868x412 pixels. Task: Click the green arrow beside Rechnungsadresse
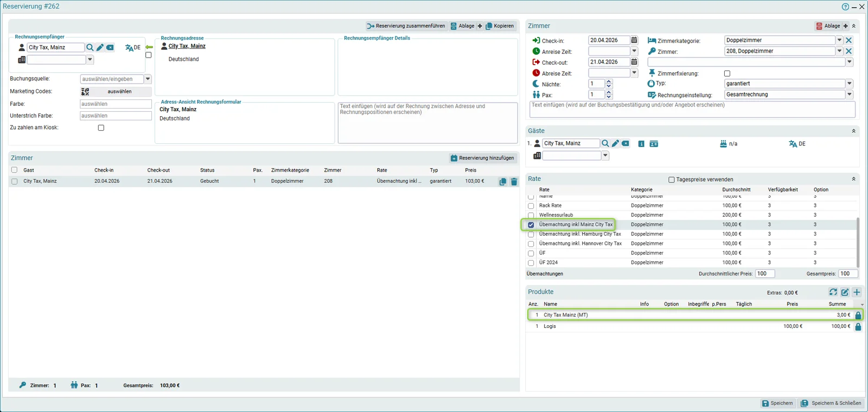pos(149,47)
